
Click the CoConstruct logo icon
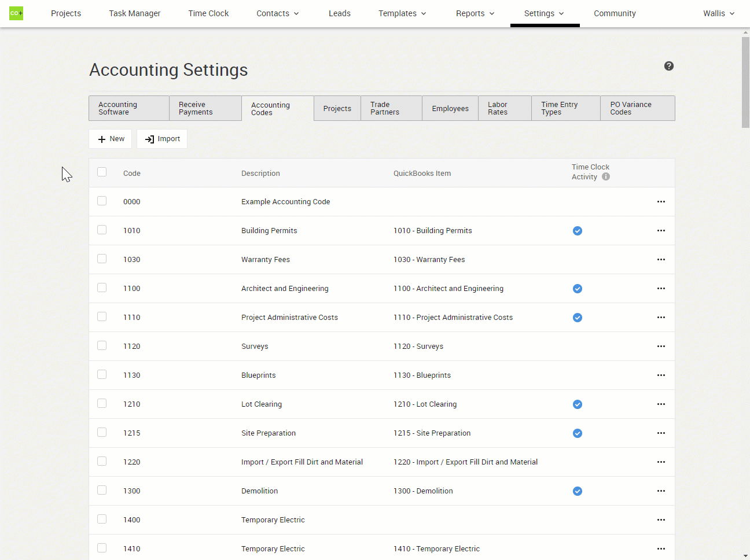16,13
